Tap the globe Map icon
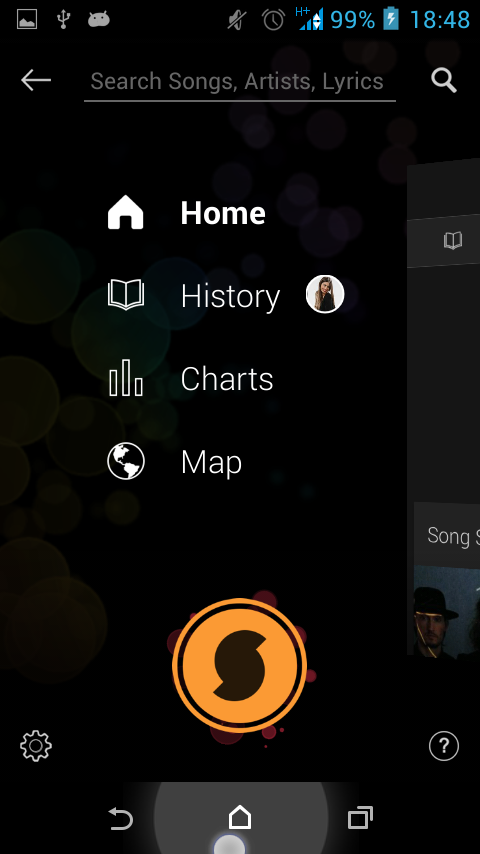This screenshot has width=480, height=854. pyautogui.click(x=126, y=461)
